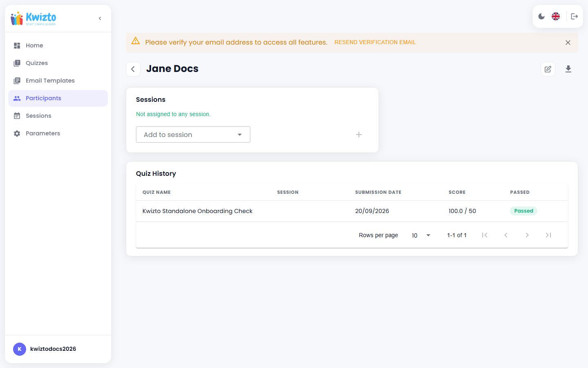The width and height of the screenshot is (588, 368).
Task: Select Participants in the sidebar
Action: click(x=58, y=98)
